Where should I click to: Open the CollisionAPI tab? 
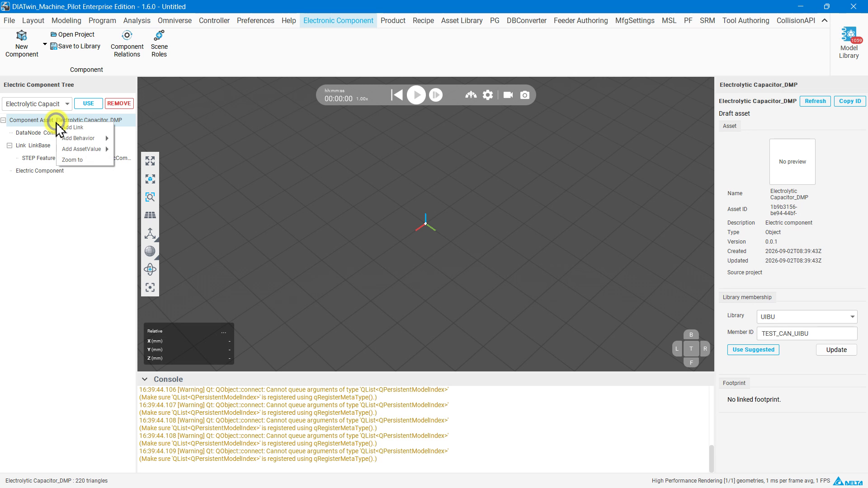click(796, 20)
